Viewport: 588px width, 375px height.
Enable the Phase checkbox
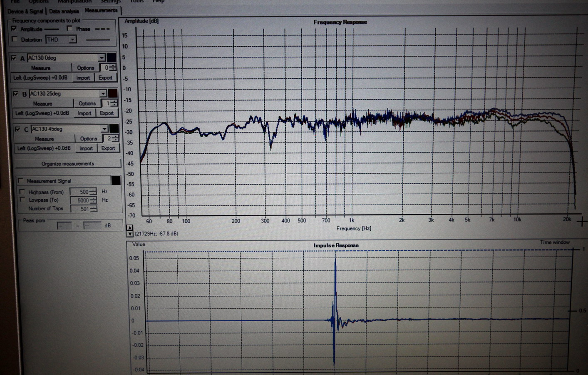coord(69,28)
